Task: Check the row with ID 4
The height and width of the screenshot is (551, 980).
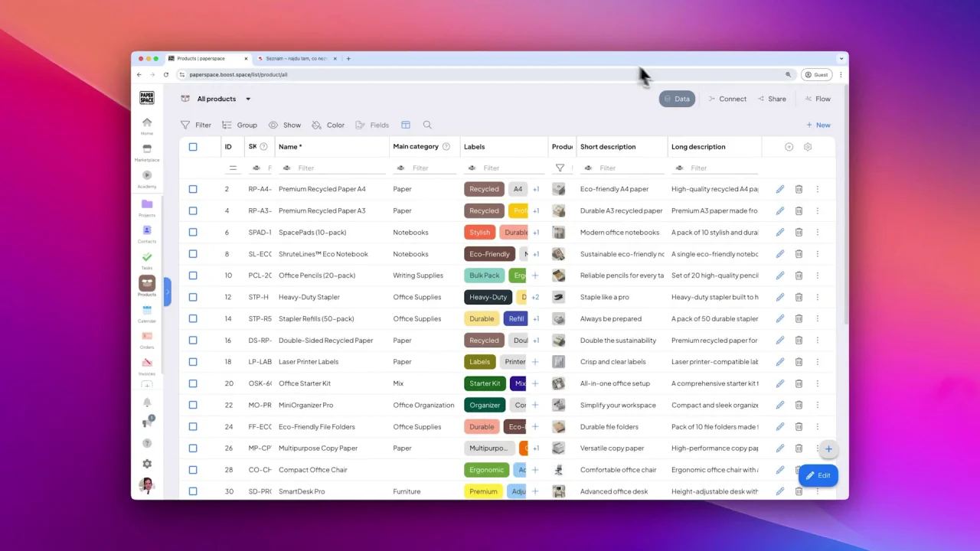Action: pos(193,210)
